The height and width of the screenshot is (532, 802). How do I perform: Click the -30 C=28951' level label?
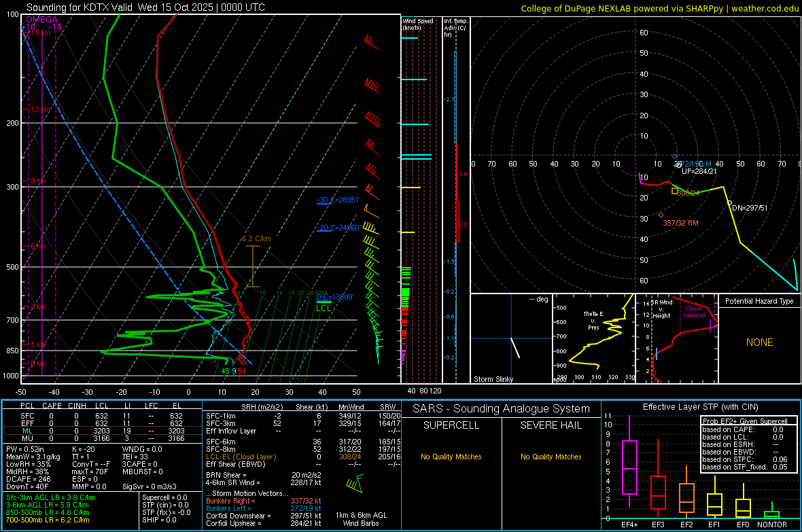[338, 200]
